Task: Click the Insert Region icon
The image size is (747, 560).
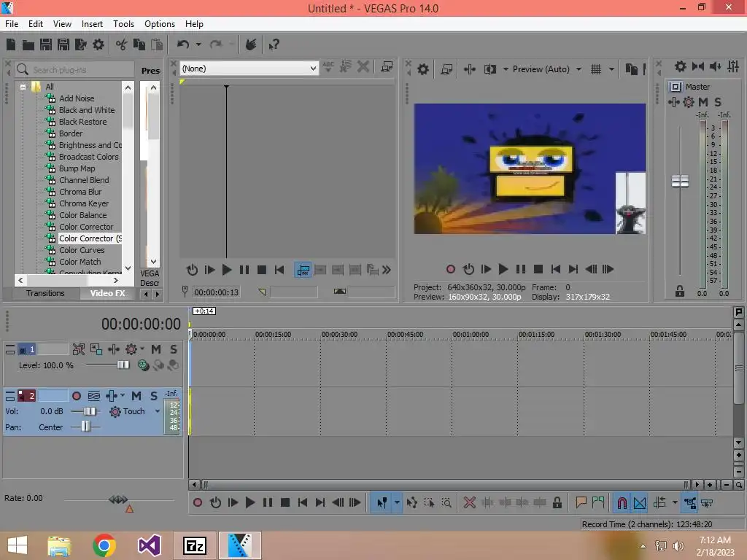Action: click(x=598, y=502)
